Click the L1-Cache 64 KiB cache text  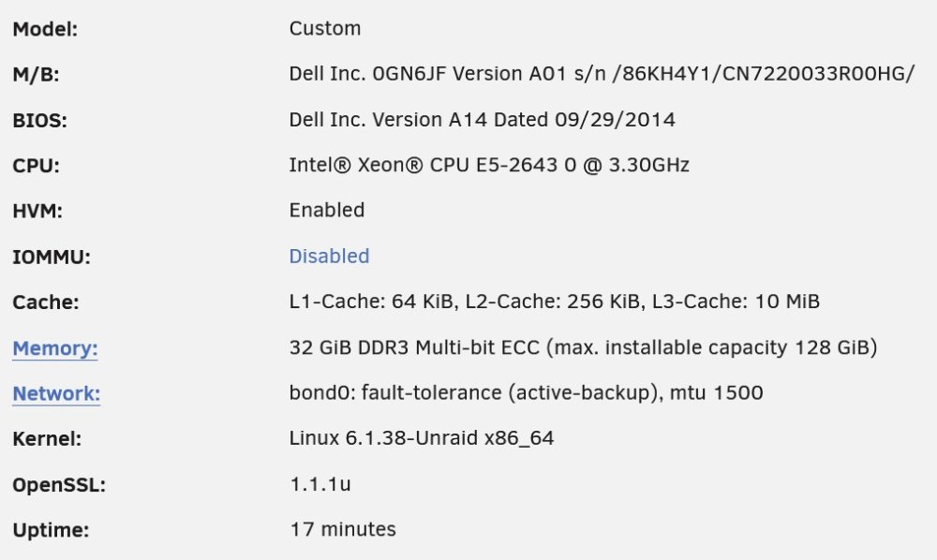click(x=555, y=302)
